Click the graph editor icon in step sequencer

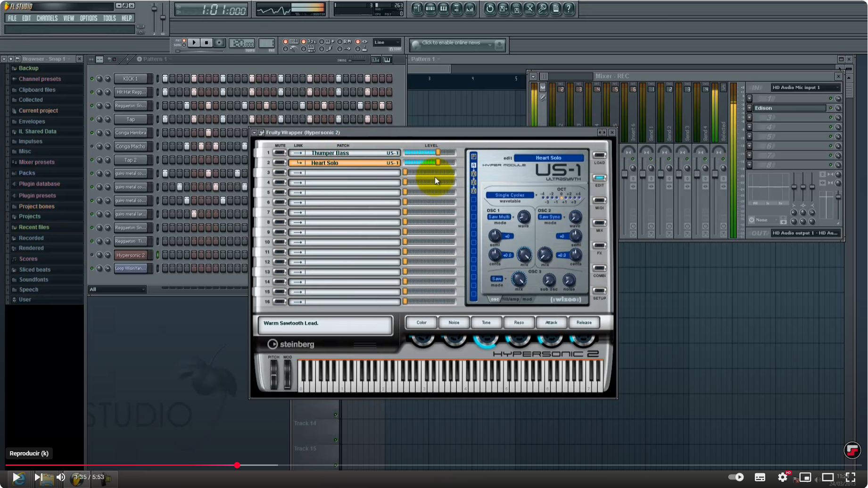point(375,59)
